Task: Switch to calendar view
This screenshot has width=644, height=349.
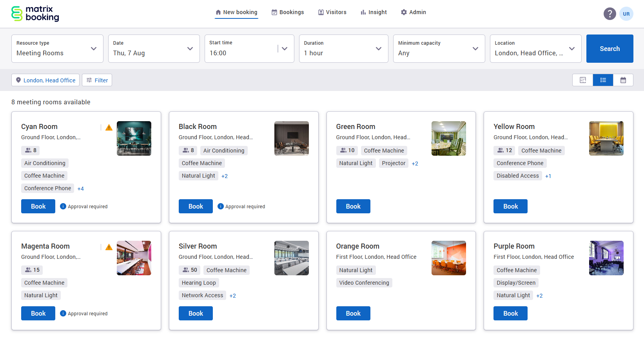Action: (623, 80)
